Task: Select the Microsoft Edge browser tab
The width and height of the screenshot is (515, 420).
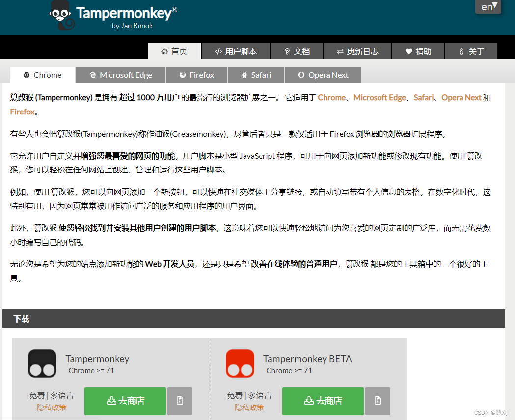Action: coord(121,75)
